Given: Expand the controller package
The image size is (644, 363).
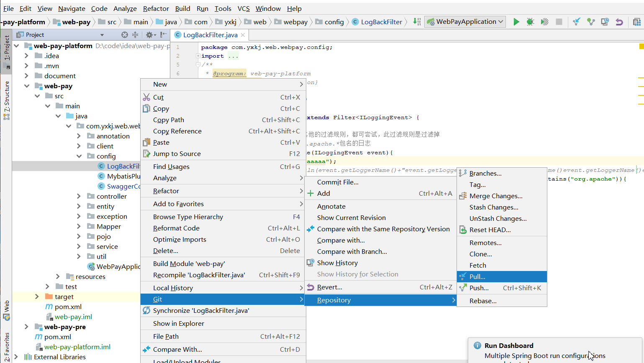Looking at the screenshot, I should pyautogui.click(x=79, y=196).
